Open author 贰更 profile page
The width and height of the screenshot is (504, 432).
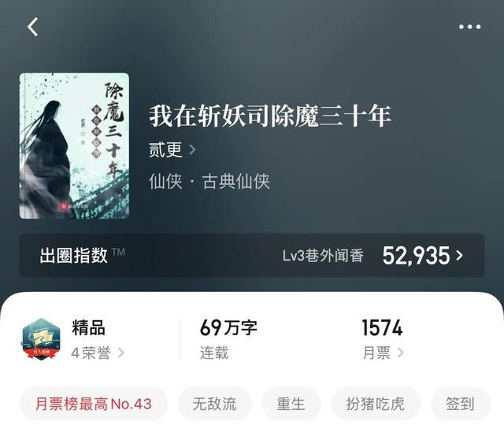point(165,150)
